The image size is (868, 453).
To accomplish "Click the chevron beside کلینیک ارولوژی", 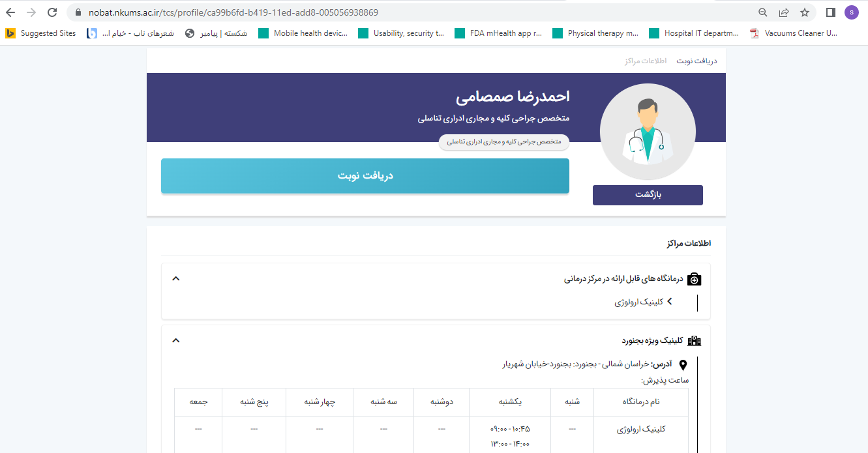I will pyautogui.click(x=669, y=302).
